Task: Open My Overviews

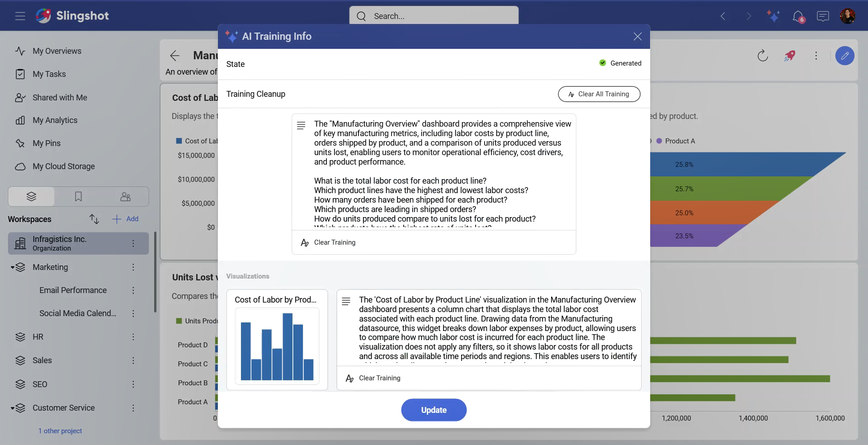Action: point(57,51)
